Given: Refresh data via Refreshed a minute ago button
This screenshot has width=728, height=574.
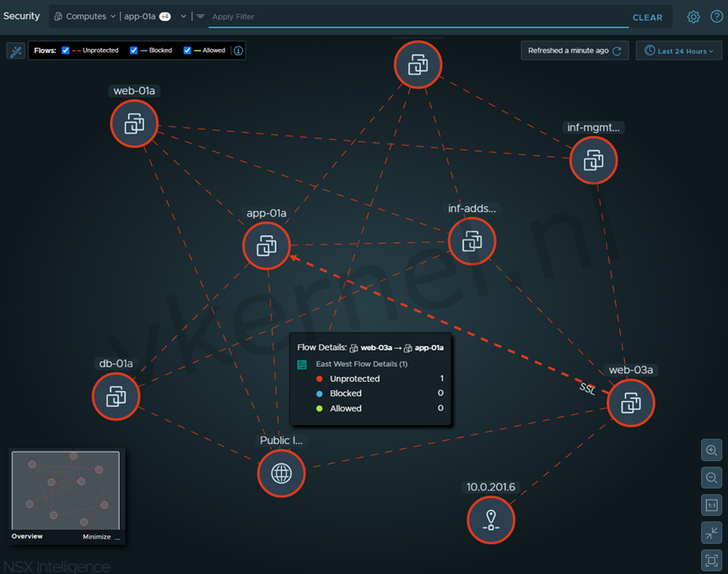Looking at the screenshot, I should click(x=574, y=51).
